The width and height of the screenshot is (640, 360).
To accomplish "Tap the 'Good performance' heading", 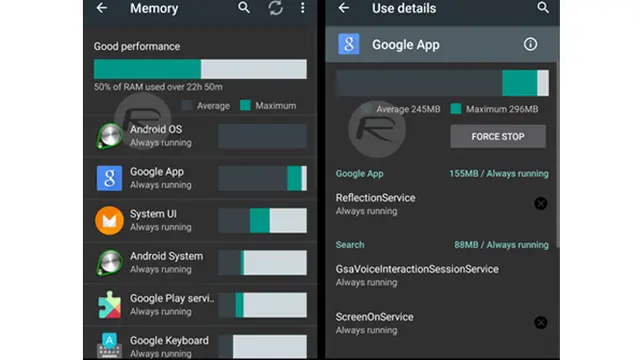I will click(x=137, y=46).
